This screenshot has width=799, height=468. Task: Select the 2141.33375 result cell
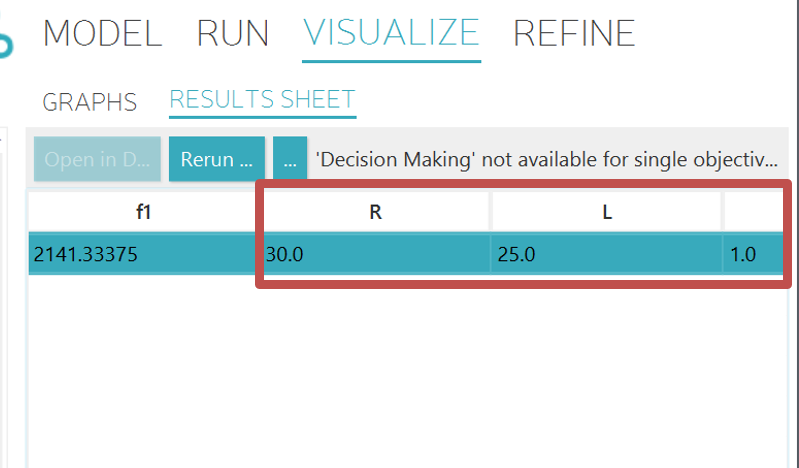point(142,254)
